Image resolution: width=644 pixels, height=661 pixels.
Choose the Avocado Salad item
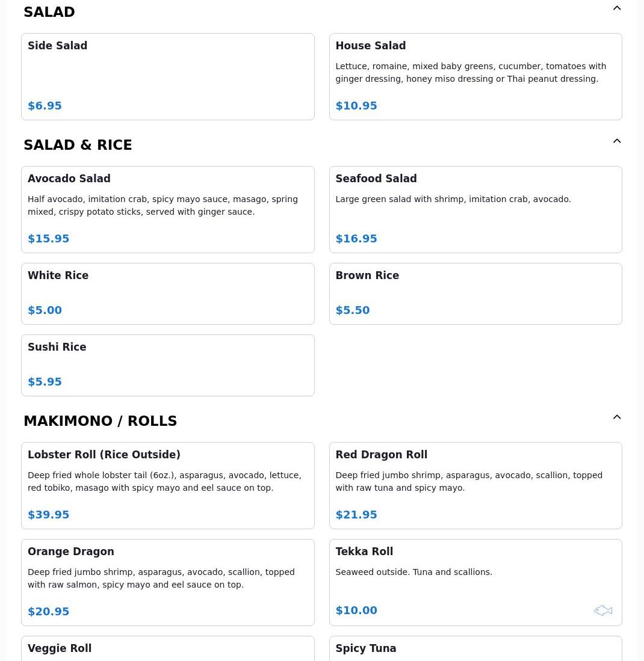(x=167, y=209)
